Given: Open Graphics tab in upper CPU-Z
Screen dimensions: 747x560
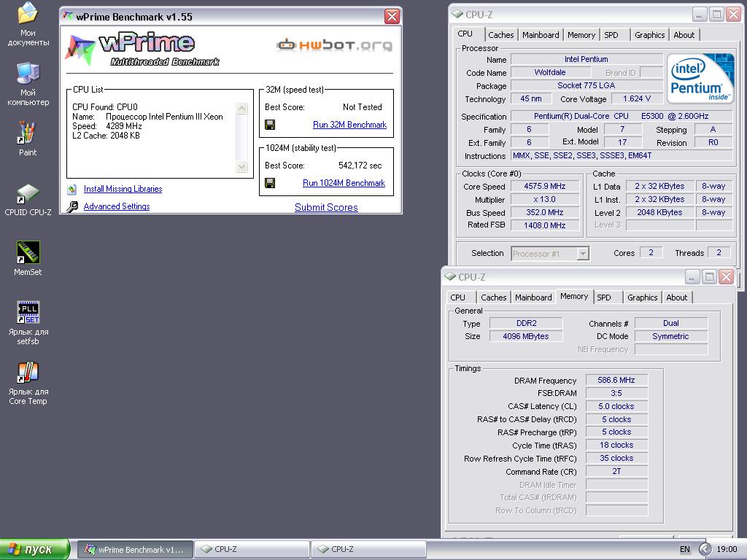Looking at the screenshot, I should [x=649, y=35].
